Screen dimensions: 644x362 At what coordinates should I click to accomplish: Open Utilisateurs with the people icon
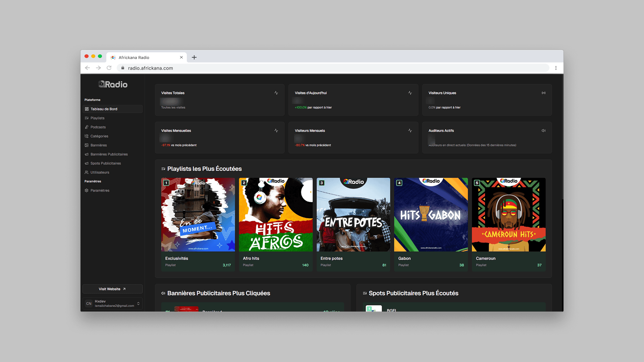click(87, 172)
